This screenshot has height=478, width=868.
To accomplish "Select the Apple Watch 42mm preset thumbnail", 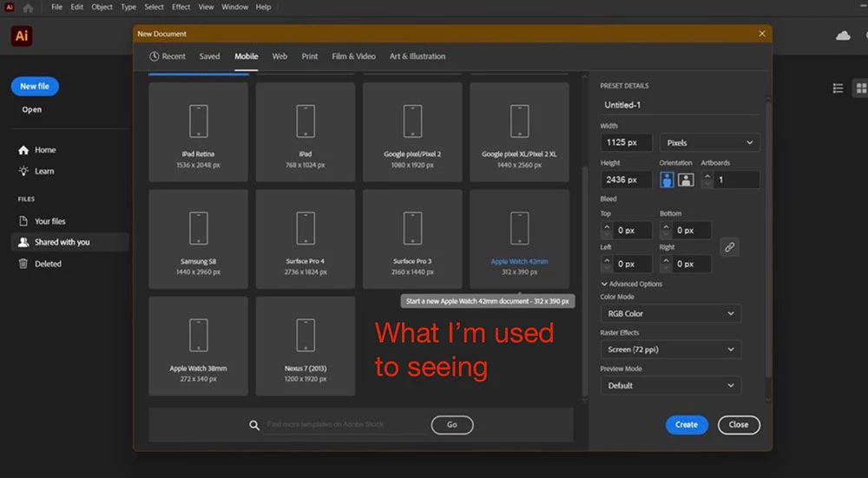I will click(x=519, y=239).
